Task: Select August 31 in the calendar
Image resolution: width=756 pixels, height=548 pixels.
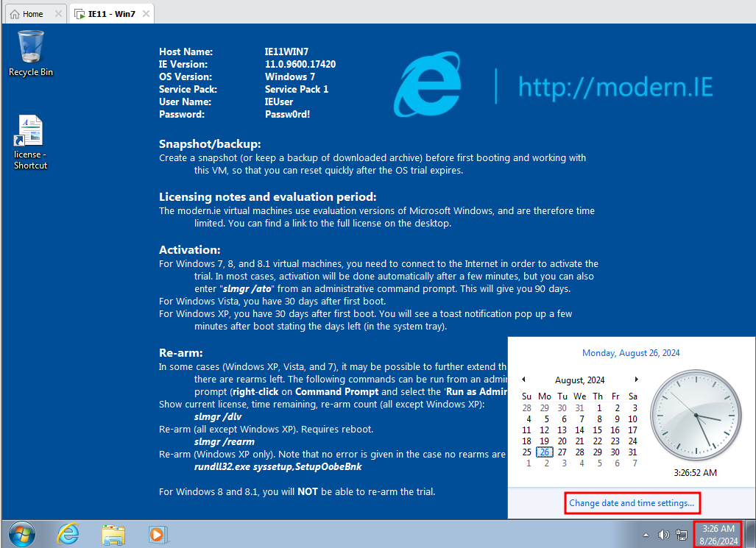Action: click(x=632, y=452)
